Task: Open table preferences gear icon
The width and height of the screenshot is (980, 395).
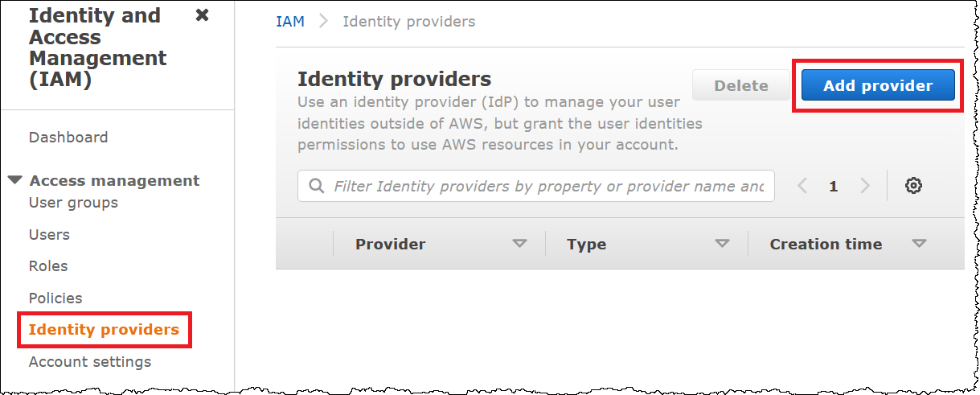Action: 913,186
